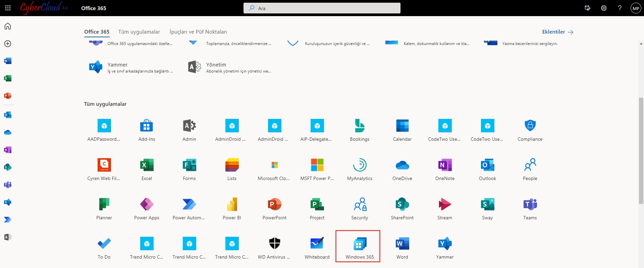The height and width of the screenshot is (268, 644).
Task: Open the People app tile
Action: (x=530, y=170)
